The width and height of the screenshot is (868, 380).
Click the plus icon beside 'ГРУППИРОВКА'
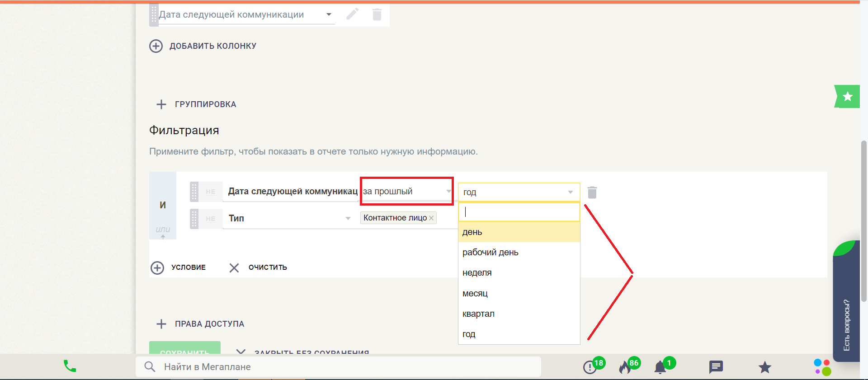[x=161, y=104]
